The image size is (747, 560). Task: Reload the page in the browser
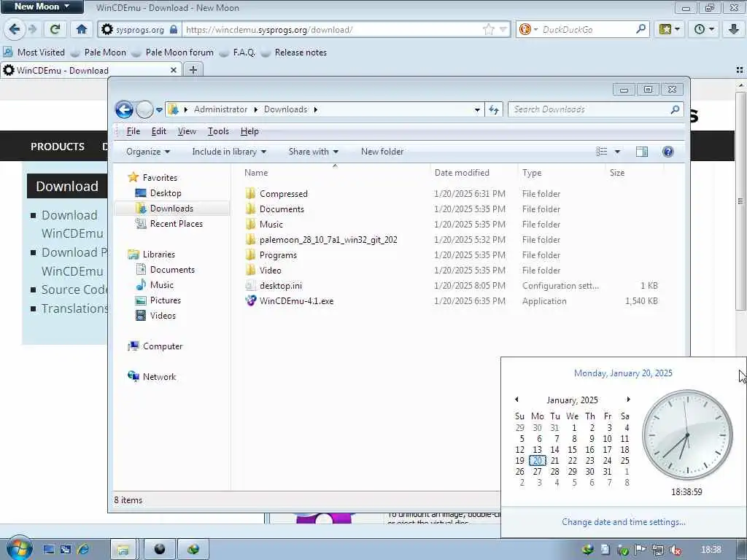pyautogui.click(x=55, y=29)
